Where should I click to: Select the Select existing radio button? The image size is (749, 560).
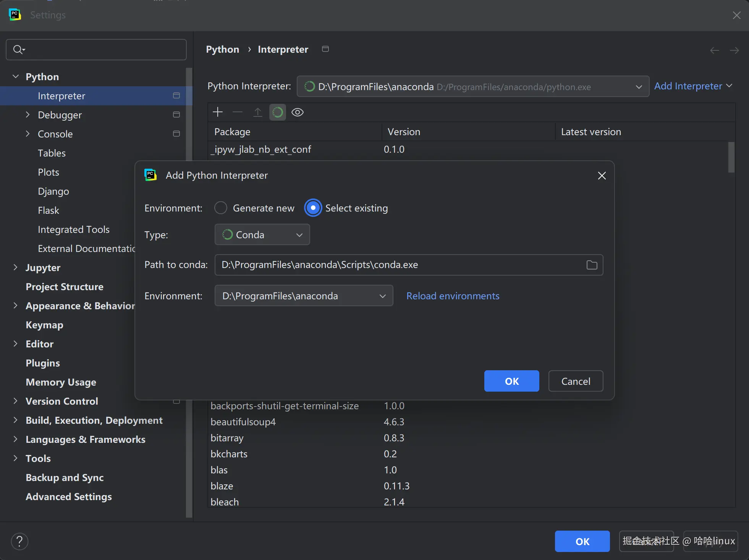(x=313, y=208)
